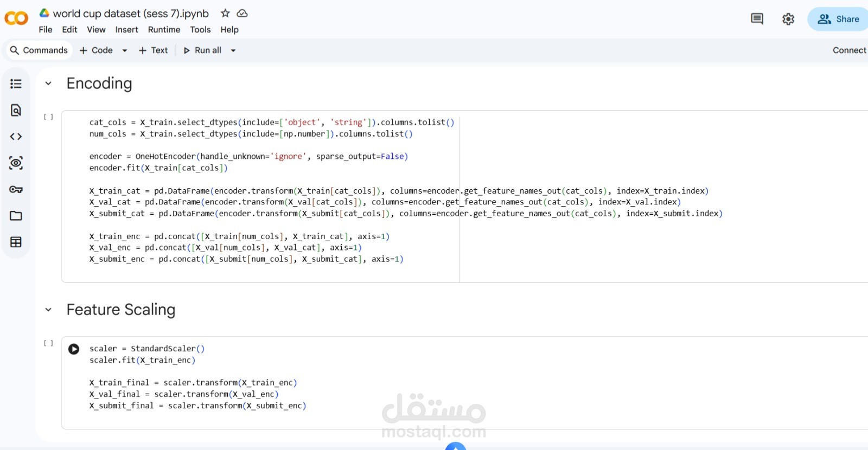
Task: Place cursor on scaler.fit line
Action: click(x=142, y=360)
